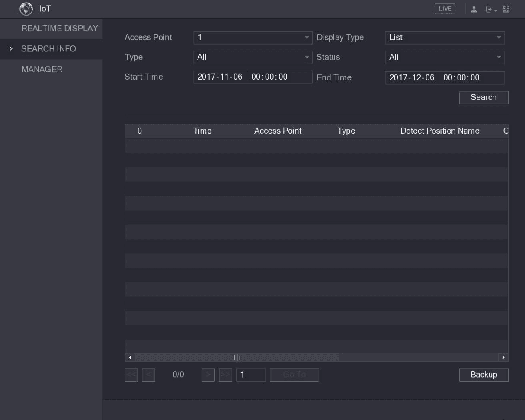Click the horizontal scrollbar left arrow

click(x=130, y=357)
